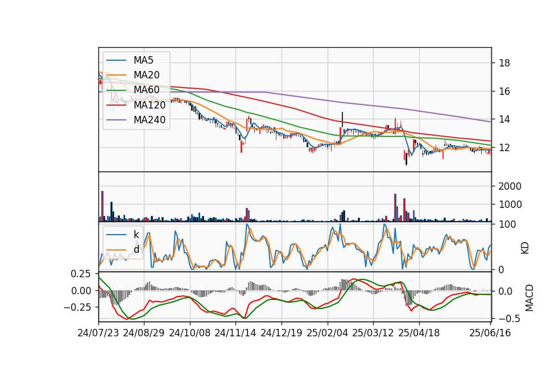Click the 24/08/29 date axis label

[x=144, y=333]
